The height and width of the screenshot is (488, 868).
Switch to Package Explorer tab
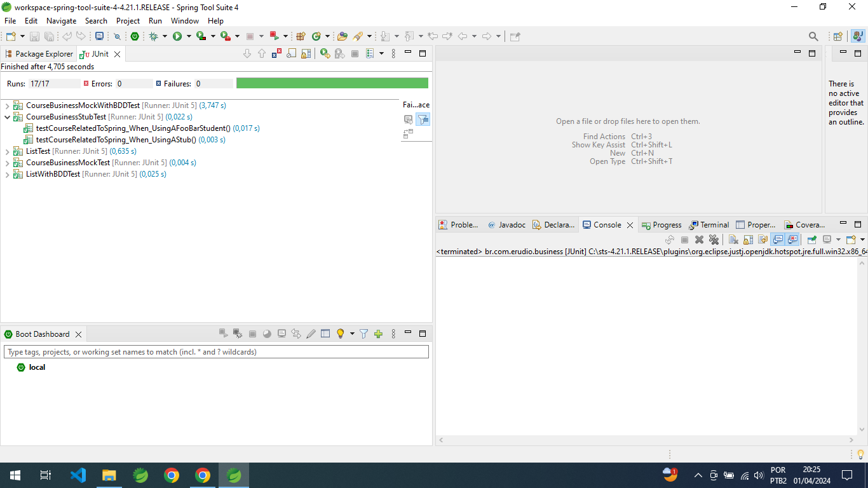pos(39,54)
